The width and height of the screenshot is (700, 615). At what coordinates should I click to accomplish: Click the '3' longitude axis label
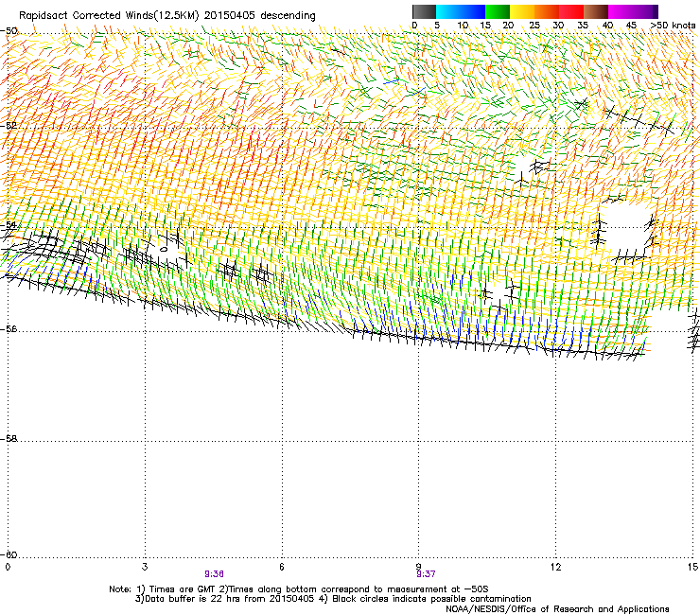point(145,567)
